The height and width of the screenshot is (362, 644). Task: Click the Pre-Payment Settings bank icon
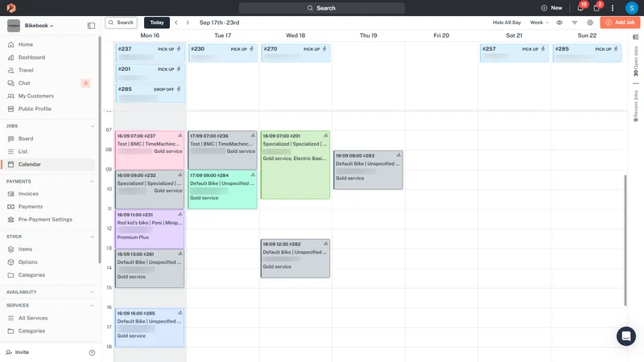(10, 220)
